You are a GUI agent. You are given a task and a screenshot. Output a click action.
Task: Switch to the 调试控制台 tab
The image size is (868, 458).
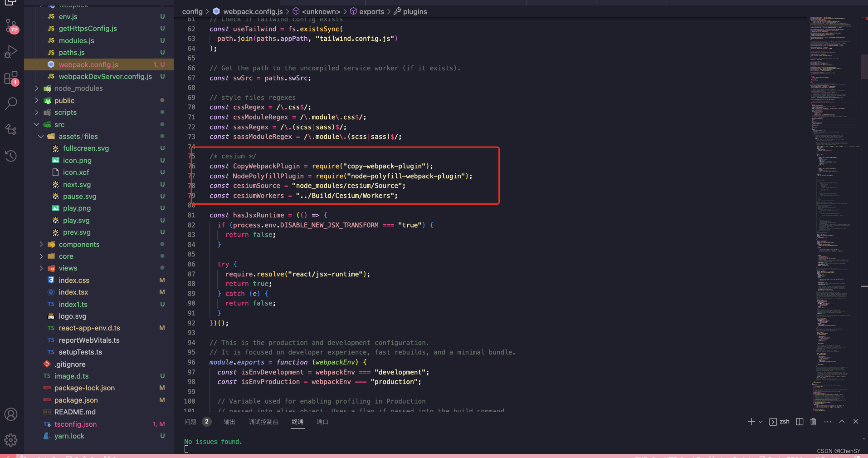263,422
